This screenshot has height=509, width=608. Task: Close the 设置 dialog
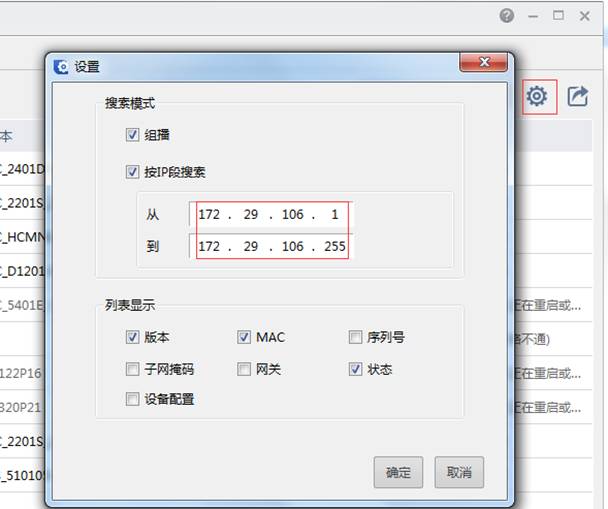(485, 64)
